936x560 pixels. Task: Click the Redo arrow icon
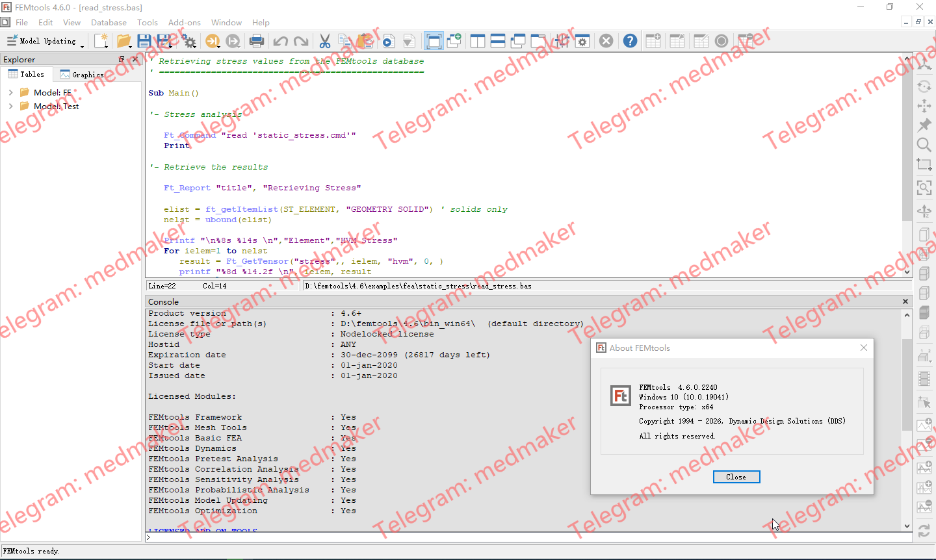(301, 41)
